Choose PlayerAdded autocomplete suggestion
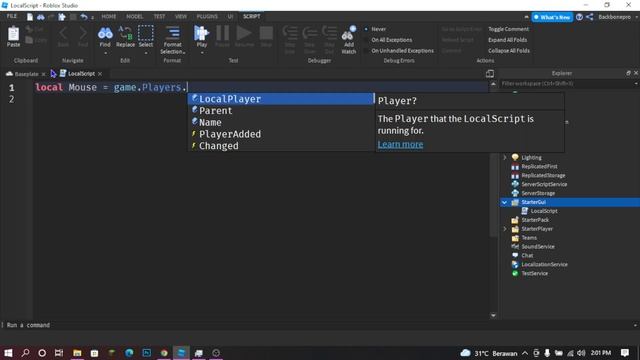640x360 pixels. click(x=281, y=134)
